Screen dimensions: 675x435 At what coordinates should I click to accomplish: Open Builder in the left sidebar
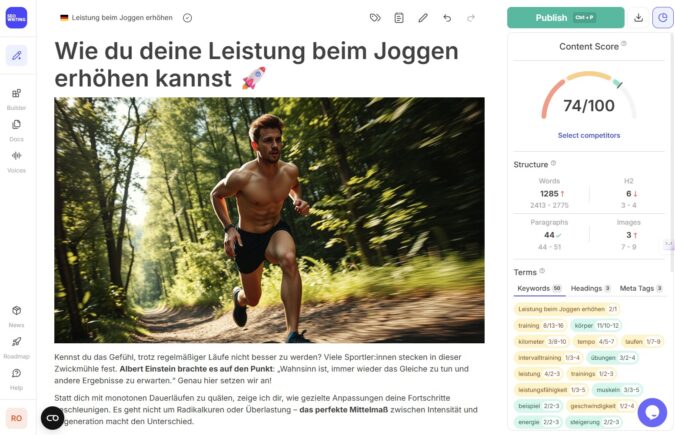(16, 99)
